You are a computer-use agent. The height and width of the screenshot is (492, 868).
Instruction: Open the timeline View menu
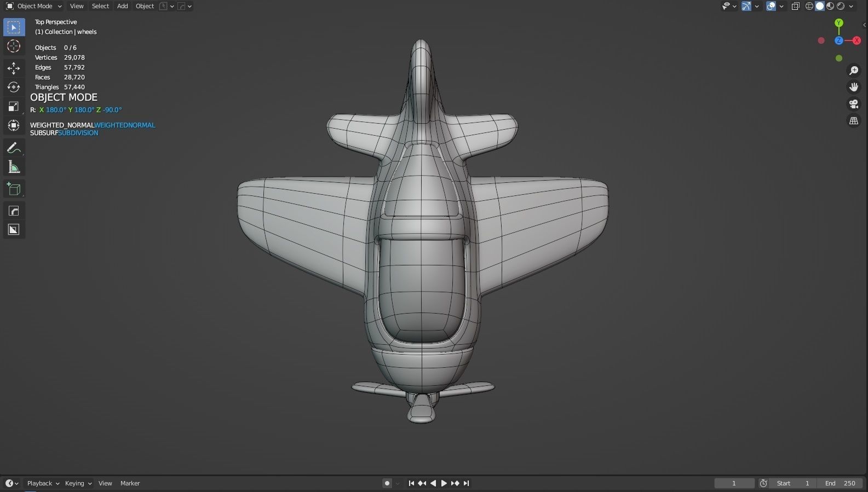click(x=105, y=483)
